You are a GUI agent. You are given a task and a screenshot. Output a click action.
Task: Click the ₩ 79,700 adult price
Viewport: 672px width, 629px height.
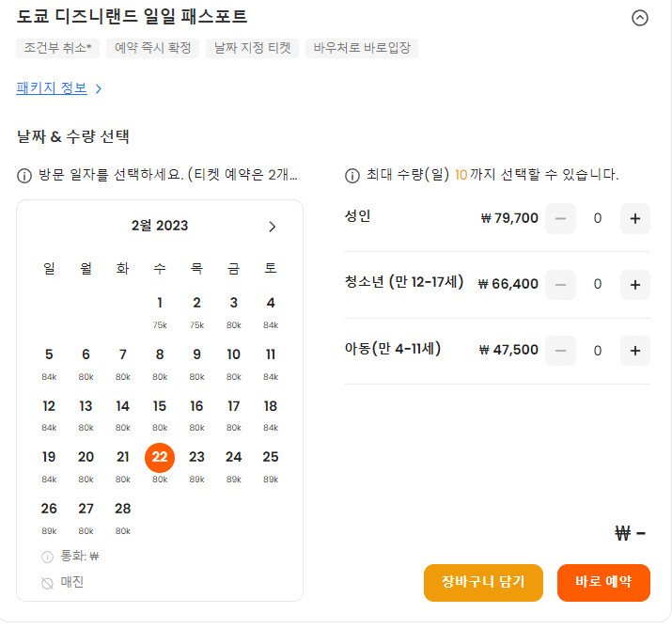tap(509, 218)
